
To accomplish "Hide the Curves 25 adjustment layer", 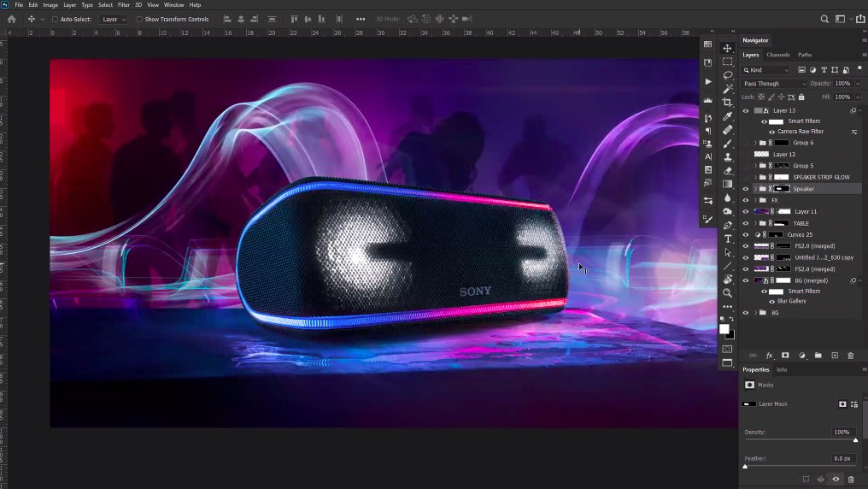I will [746, 235].
